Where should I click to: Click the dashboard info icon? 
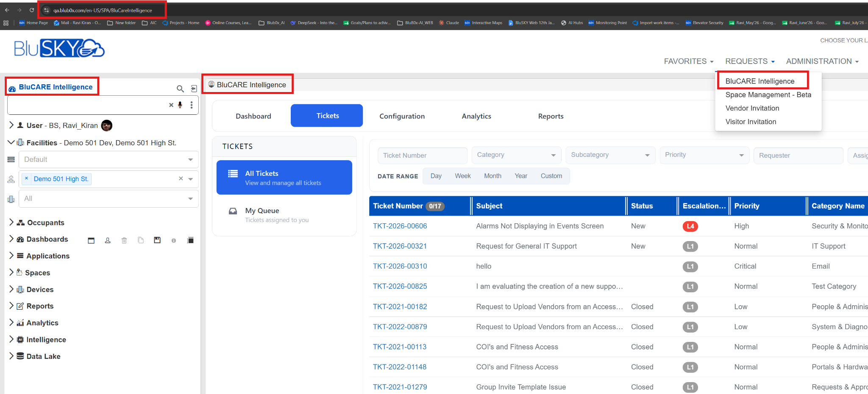tap(174, 241)
